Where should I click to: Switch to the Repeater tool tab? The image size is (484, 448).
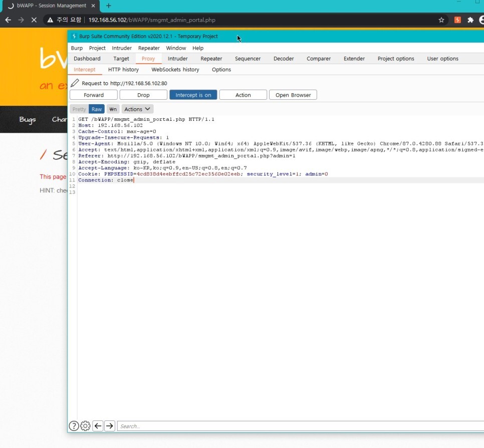(211, 58)
